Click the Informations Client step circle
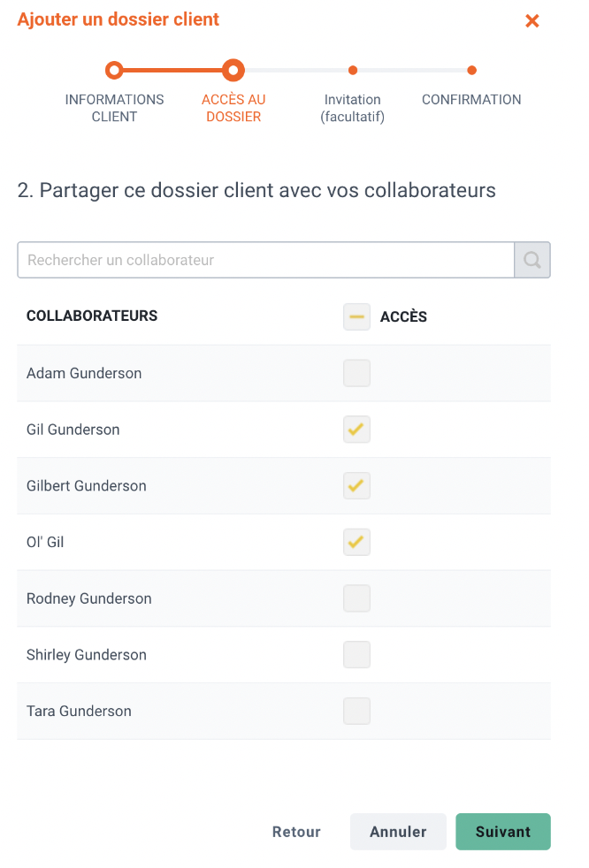Viewport: 589px width, 868px height. point(114,71)
